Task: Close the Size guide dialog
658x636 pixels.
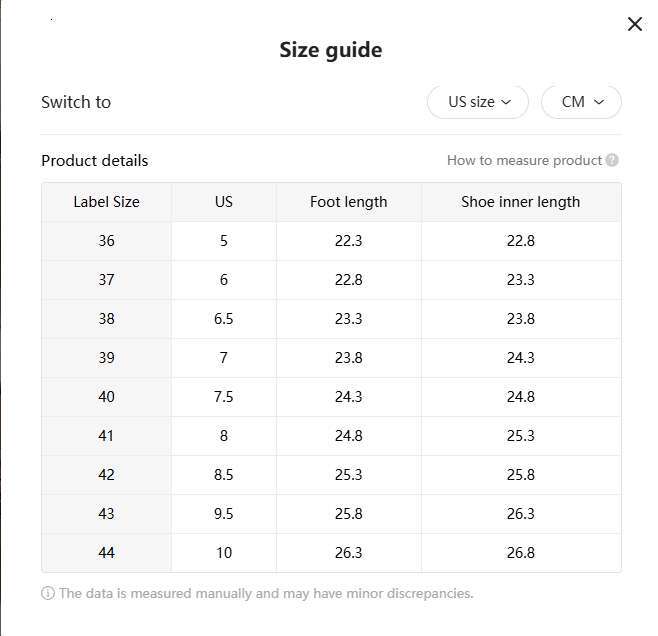Action: click(634, 24)
